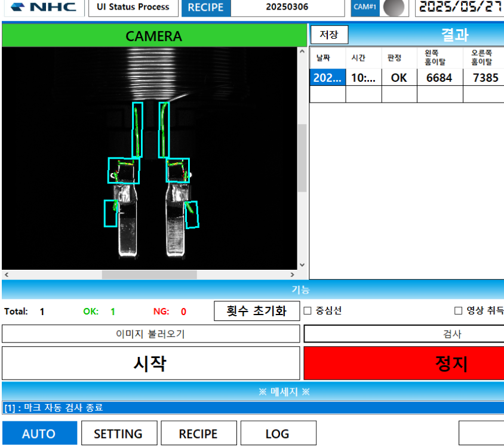Viewport: 504px width, 447px height.
Task: Click the 저장 save button
Action: click(x=329, y=35)
